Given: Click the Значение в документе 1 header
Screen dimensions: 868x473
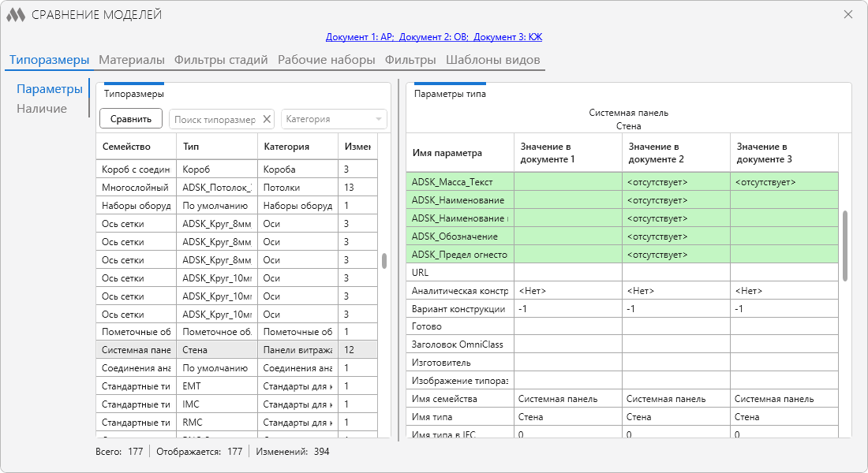Looking at the screenshot, I should (x=568, y=153).
